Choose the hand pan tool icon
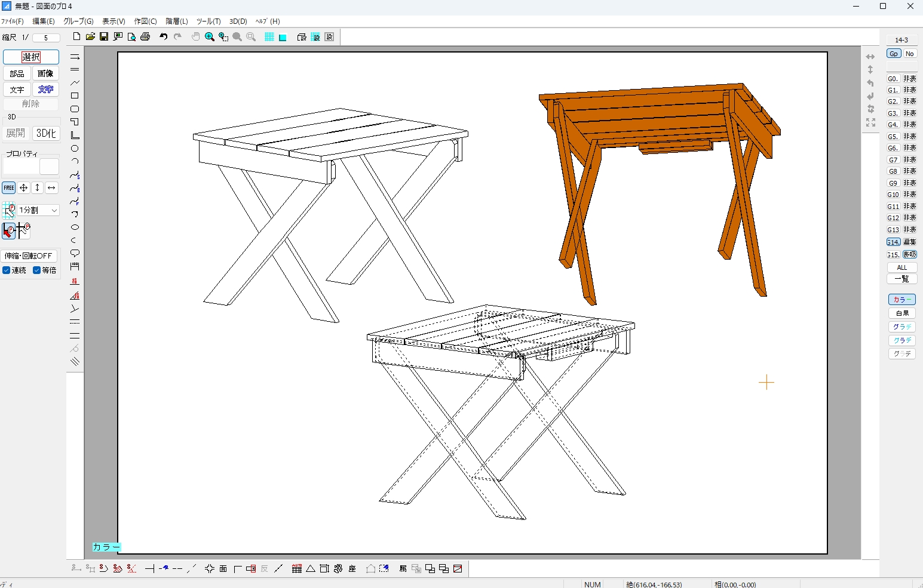Viewport: 923px width, 588px height. point(195,36)
